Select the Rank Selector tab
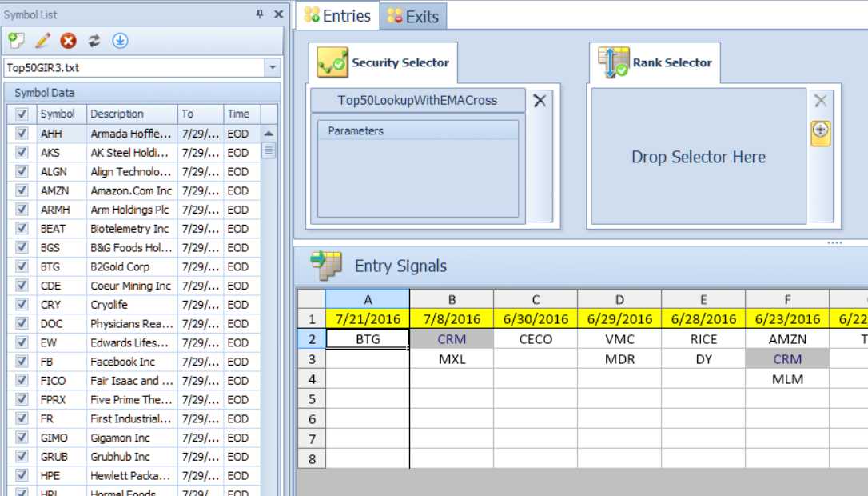The width and height of the screenshot is (868, 496). tap(655, 62)
